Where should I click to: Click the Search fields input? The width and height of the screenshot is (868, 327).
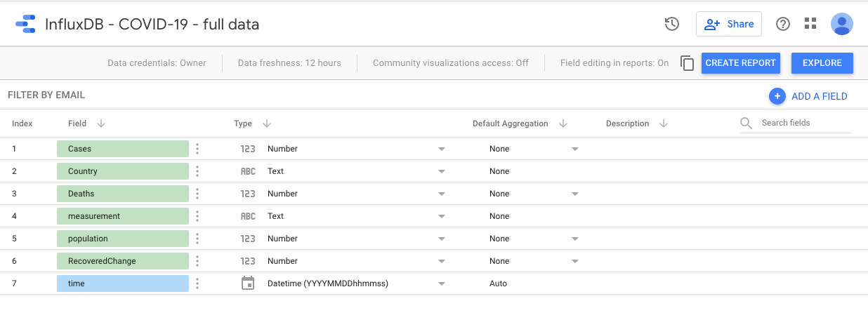click(806, 124)
